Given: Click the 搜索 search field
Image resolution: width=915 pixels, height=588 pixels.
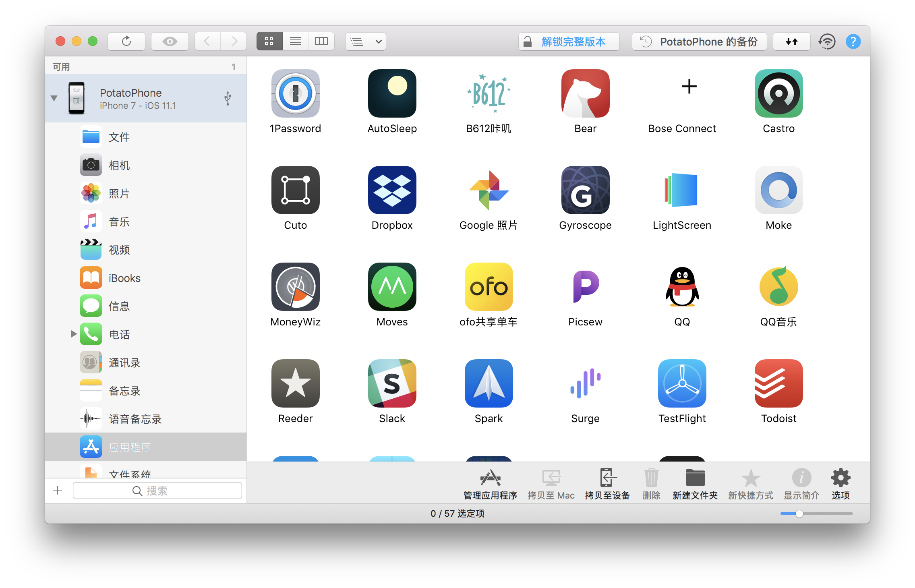Looking at the screenshot, I should point(157,491).
